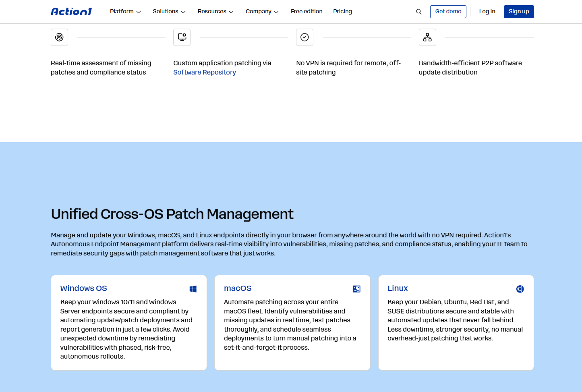Click the Windows logo icon
Screen dimensions: 582x392
pyautogui.click(x=193, y=289)
